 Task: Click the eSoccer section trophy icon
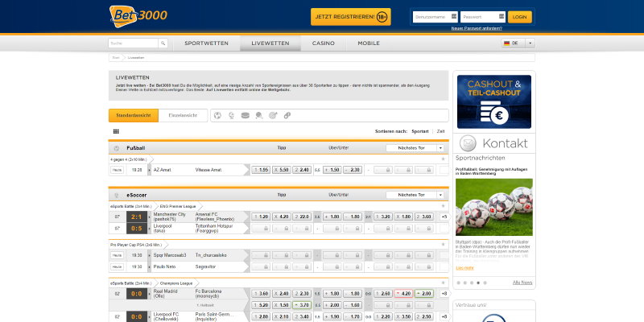pyautogui.click(x=116, y=195)
